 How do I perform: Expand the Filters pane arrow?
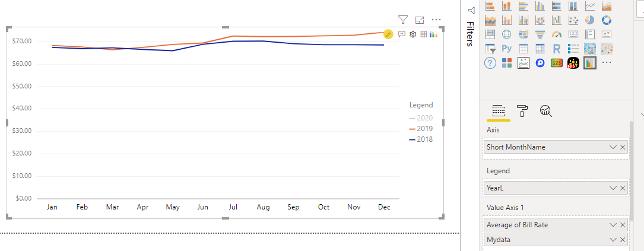tap(471, 10)
